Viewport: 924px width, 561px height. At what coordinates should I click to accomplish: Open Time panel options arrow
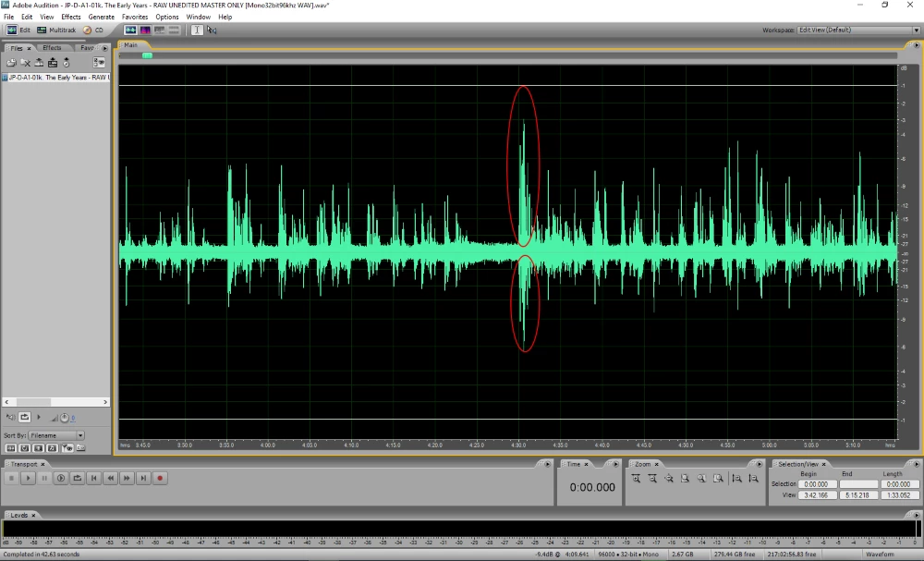coord(615,464)
